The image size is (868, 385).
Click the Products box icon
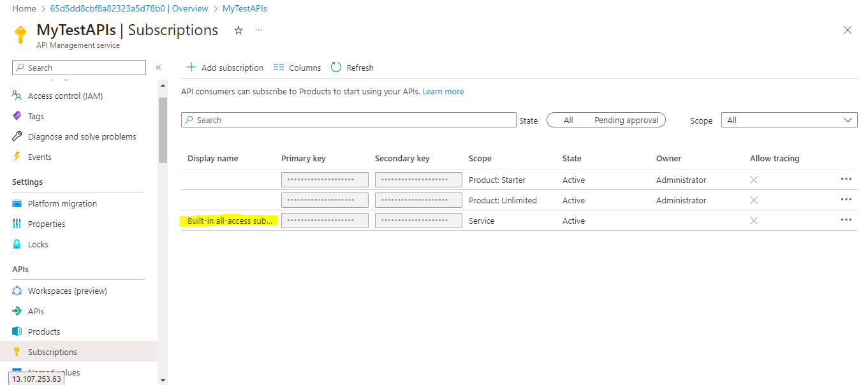pyautogui.click(x=17, y=331)
